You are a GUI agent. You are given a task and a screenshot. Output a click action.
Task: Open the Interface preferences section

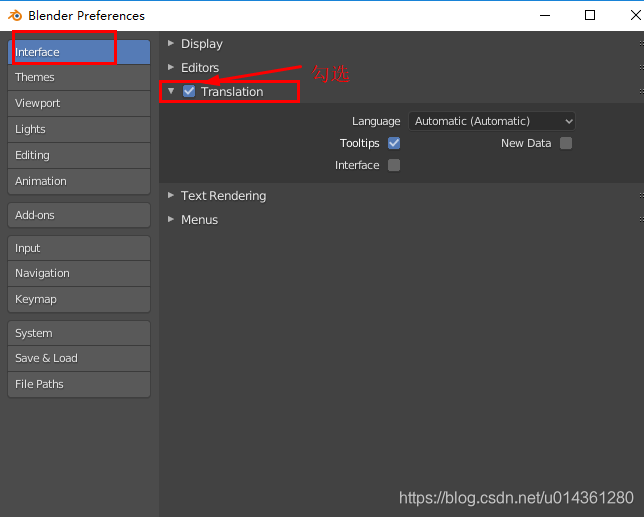coord(79,52)
